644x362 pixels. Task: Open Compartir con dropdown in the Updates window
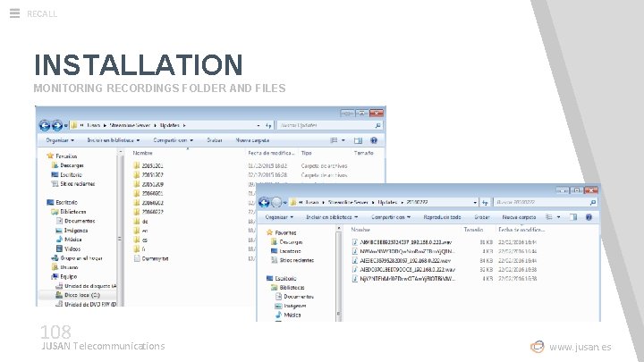click(x=173, y=140)
